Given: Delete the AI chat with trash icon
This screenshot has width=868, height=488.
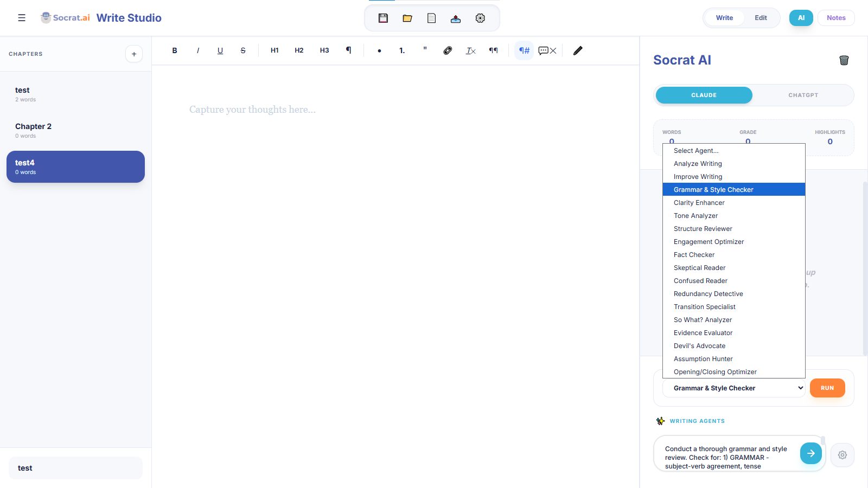Looking at the screenshot, I should point(844,60).
